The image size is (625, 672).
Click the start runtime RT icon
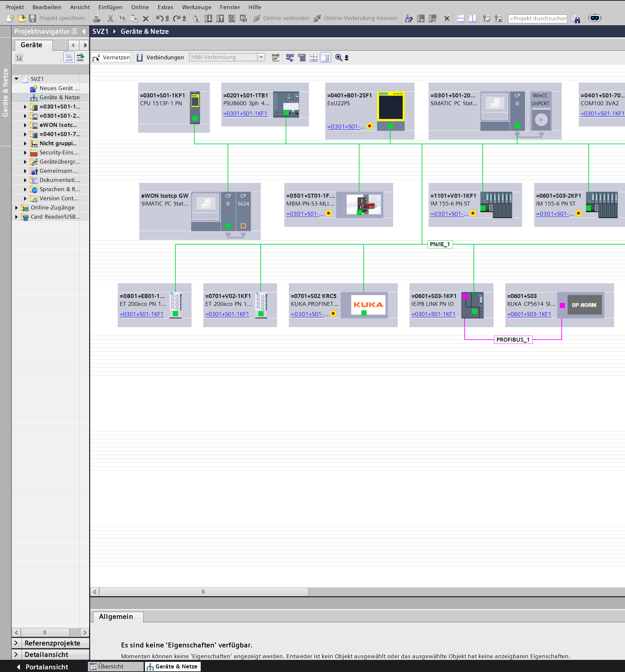click(x=244, y=19)
